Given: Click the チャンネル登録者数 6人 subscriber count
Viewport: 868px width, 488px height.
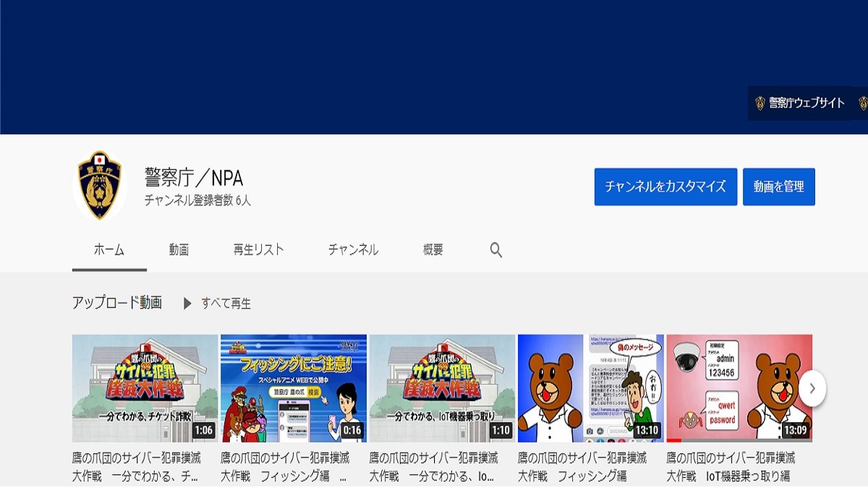Looking at the screenshot, I should [197, 201].
